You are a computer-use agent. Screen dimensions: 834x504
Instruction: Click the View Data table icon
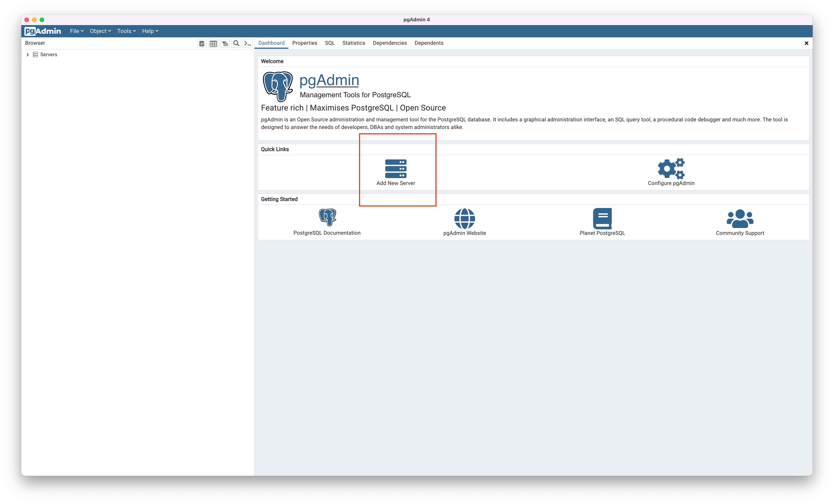pyautogui.click(x=213, y=43)
